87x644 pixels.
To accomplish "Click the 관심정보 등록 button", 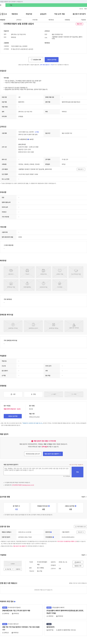I will (36, 60).
